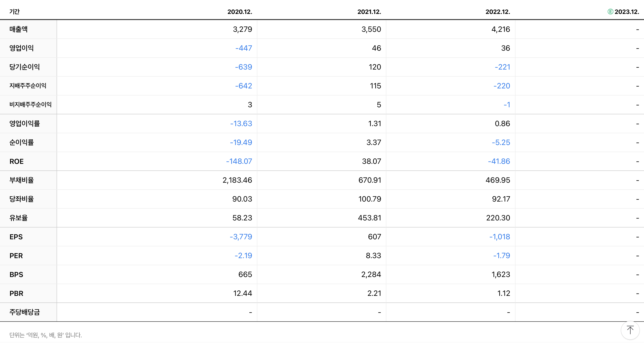
Task: Click the 36 operating profit value
Action: coord(505,48)
